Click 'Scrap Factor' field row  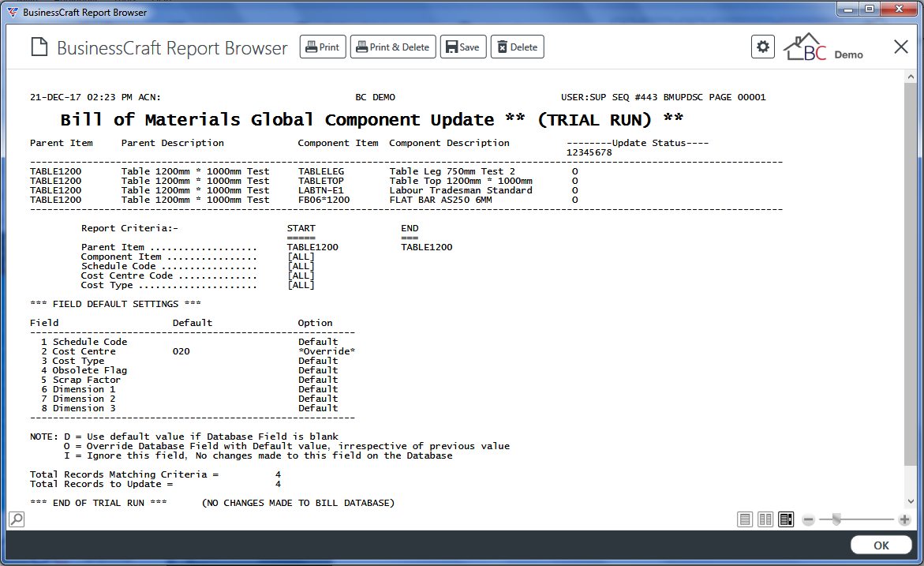192,380
